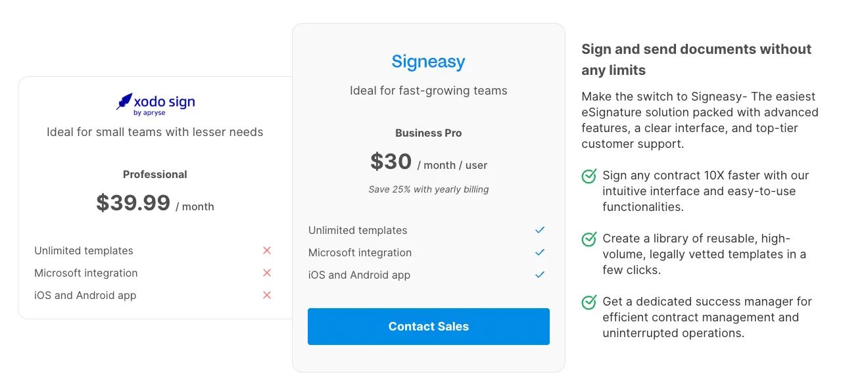
Task: Click 'Save 25% with yearly billing' text
Action: 429,189
